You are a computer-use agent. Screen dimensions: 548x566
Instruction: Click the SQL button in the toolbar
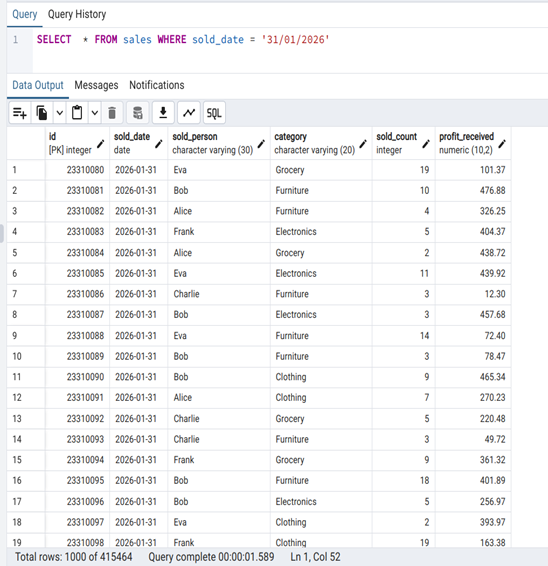pos(214,113)
